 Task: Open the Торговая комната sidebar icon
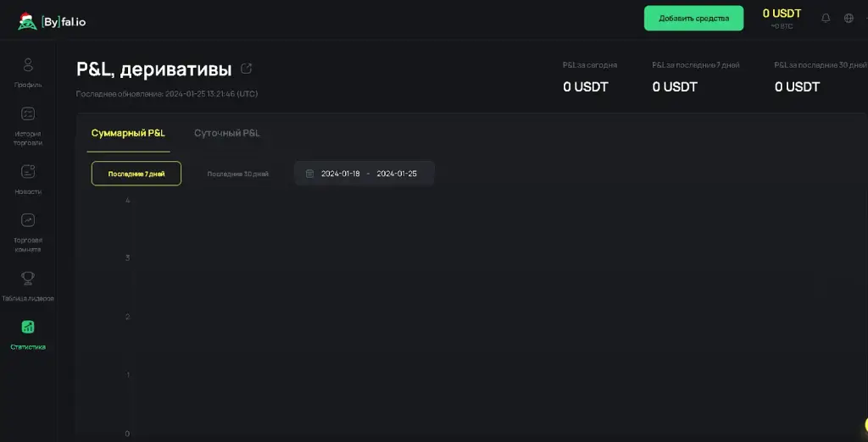point(28,220)
